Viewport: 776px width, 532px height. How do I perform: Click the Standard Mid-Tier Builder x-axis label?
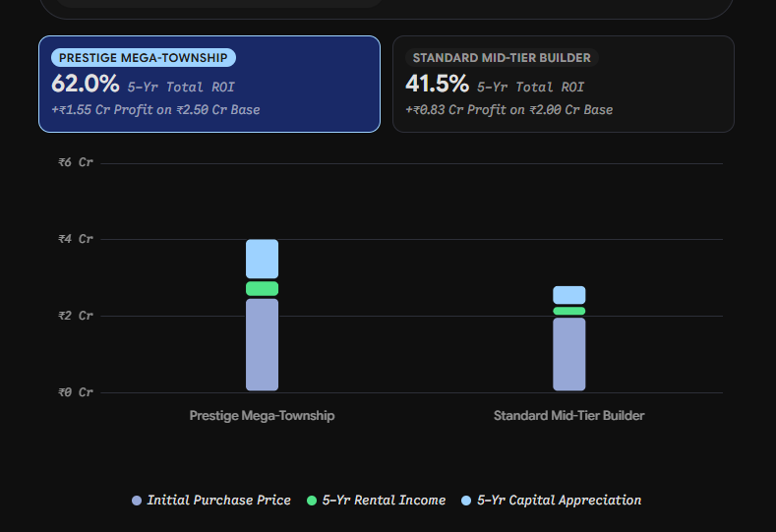coord(569,416)
